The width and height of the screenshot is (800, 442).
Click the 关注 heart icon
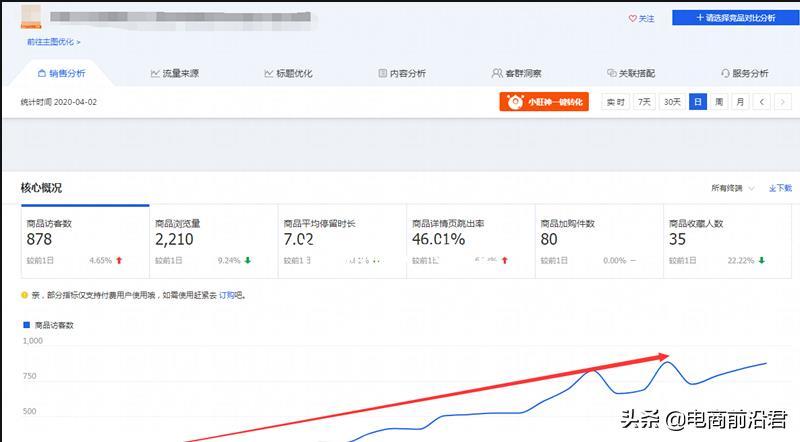tap(633, 18)
